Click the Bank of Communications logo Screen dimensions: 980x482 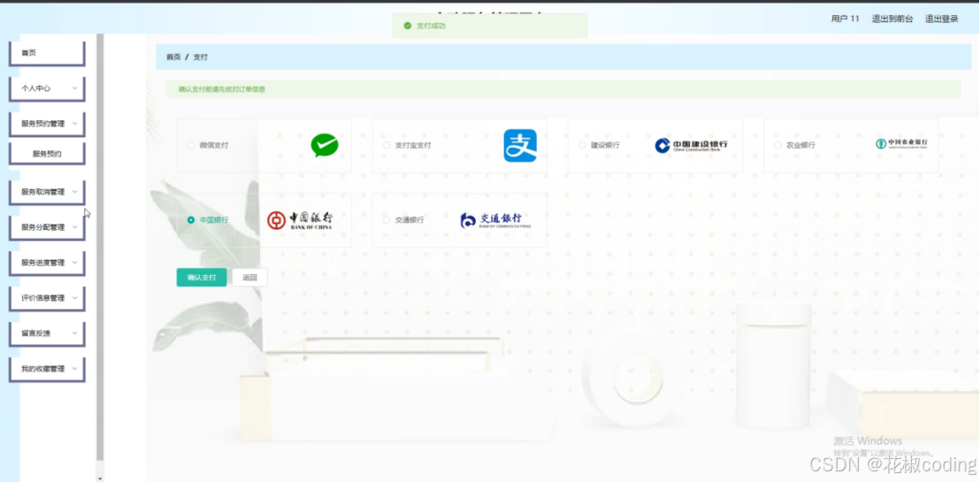(495, 220)
